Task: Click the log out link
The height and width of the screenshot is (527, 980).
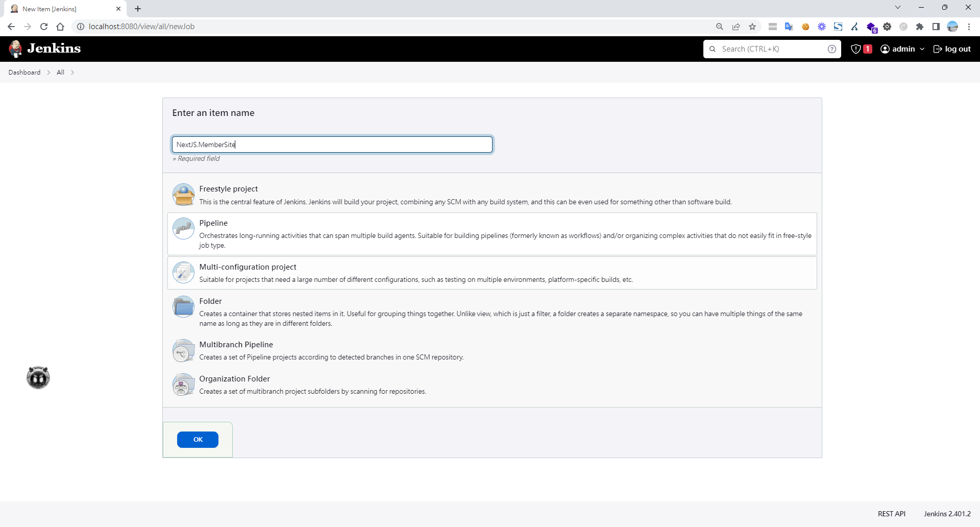Action: (952, 49)
